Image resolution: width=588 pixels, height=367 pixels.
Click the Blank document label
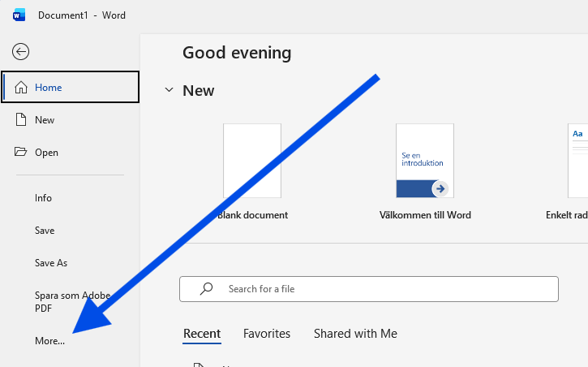pos(252,215)
